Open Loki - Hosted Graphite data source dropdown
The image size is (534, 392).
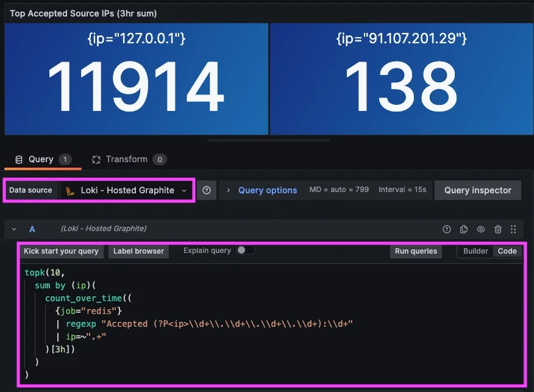click(127, 190)
